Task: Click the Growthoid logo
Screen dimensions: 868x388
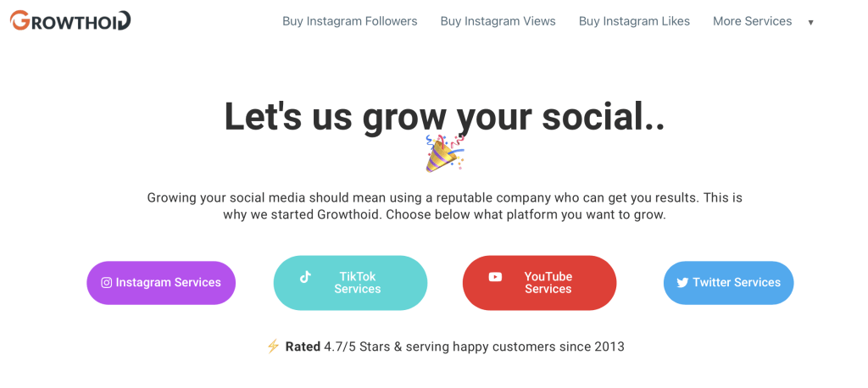Action: coord(70,20)
